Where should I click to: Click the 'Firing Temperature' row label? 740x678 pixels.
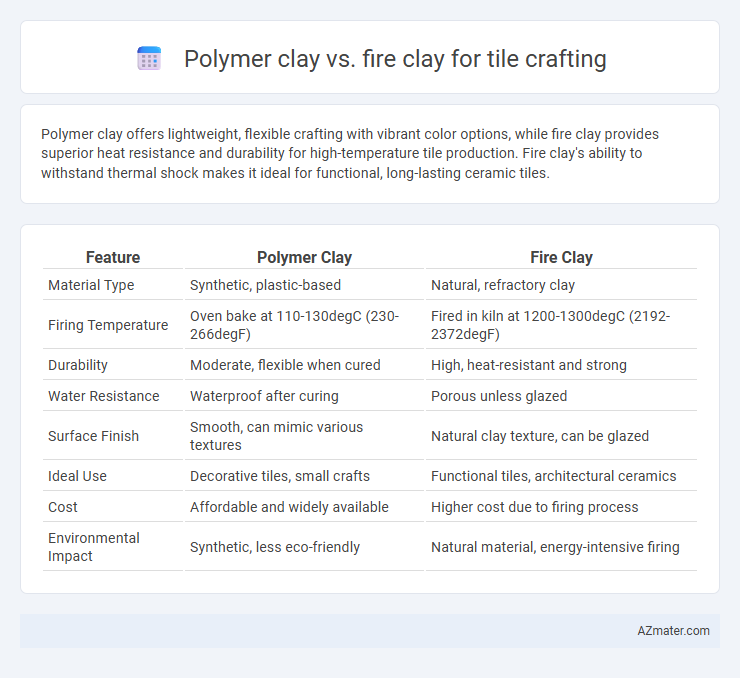pos(108,325)
